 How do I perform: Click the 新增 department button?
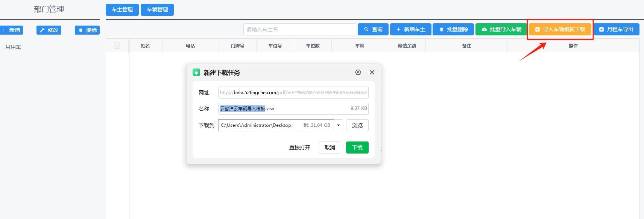click(12, 30)
